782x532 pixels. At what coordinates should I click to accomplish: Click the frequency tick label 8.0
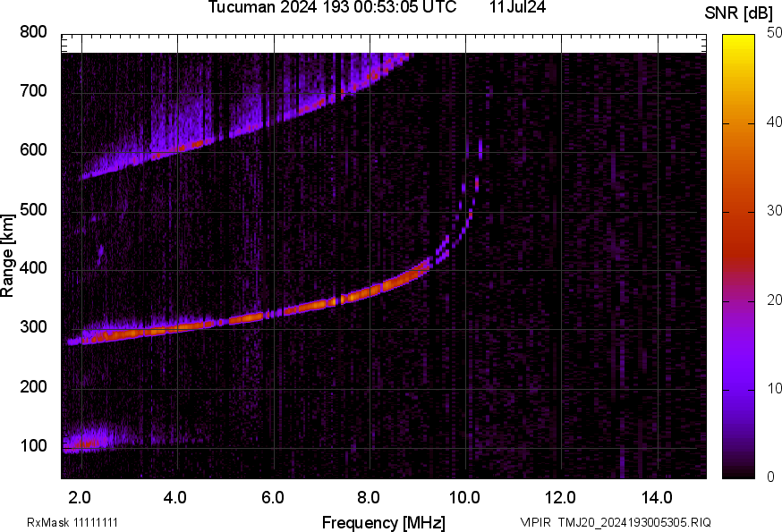[x=369, y=498]
